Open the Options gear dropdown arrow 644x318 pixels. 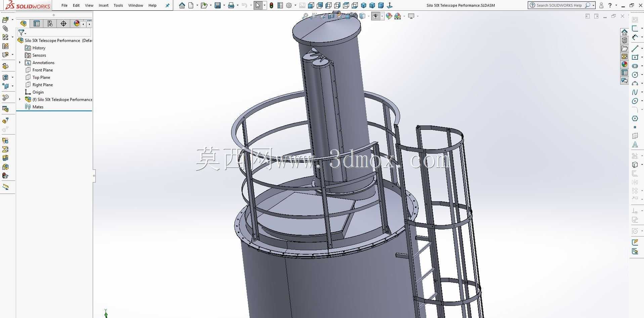click(x=295, y=5)
